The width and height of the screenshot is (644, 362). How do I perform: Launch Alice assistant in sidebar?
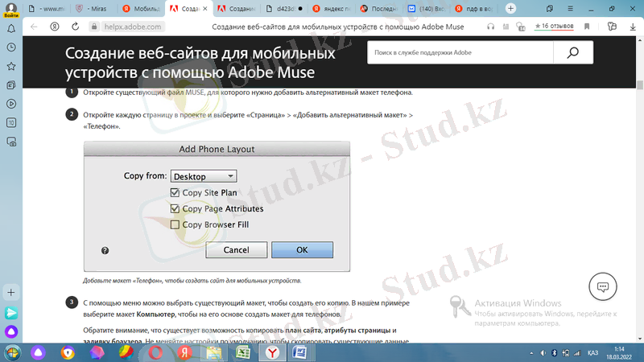click(x=11, y=331)
